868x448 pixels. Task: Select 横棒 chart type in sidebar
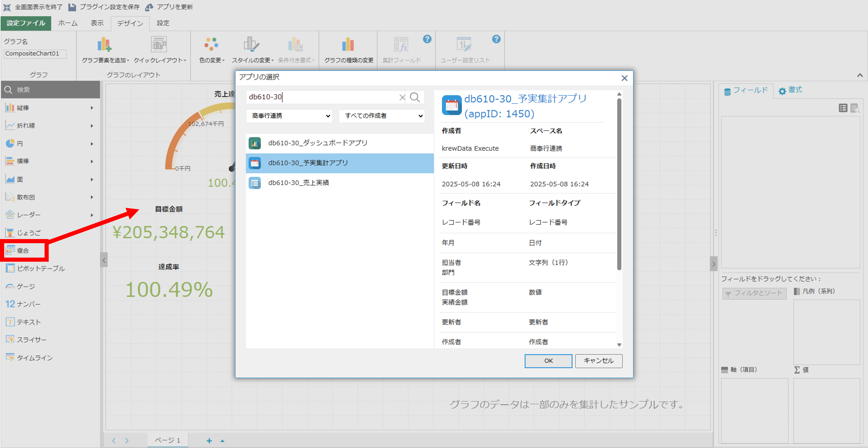click(x=50, y=161)
